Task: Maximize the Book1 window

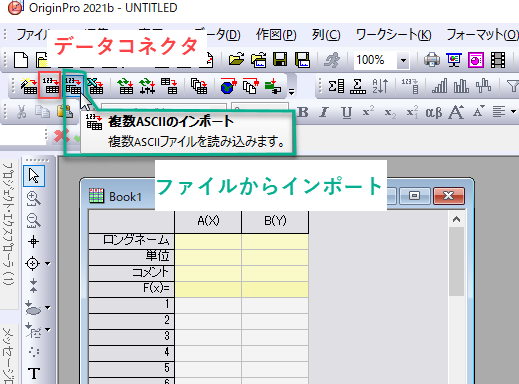Action: tap(414, 195)
